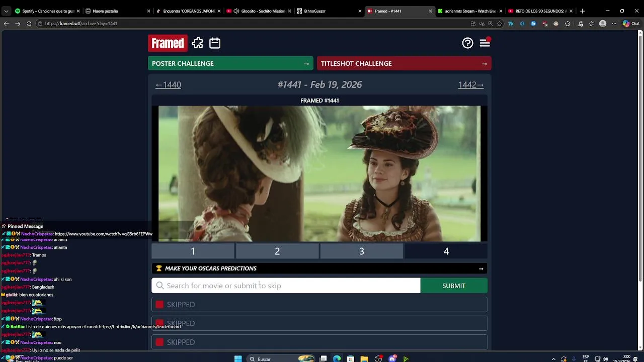Click the first SKIPPED guess row
Image resolution: width=644 pixels, height=362 pixels.
319,305
